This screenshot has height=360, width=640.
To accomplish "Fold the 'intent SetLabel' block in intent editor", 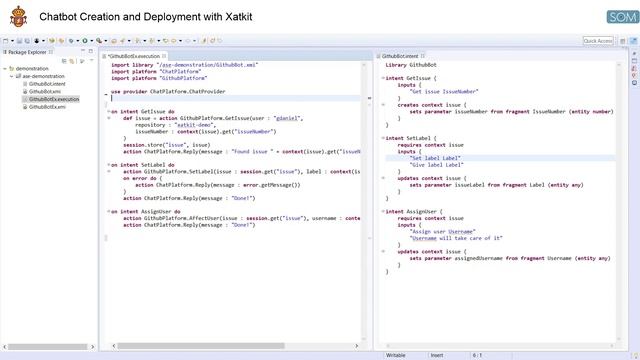I will tap(383, 138).
